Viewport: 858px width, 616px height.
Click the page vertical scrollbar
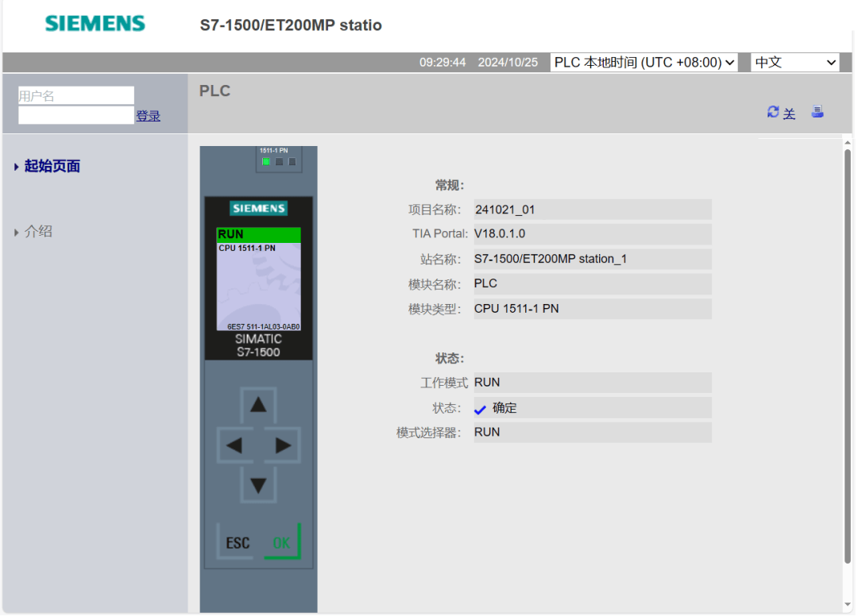[848, 356]
